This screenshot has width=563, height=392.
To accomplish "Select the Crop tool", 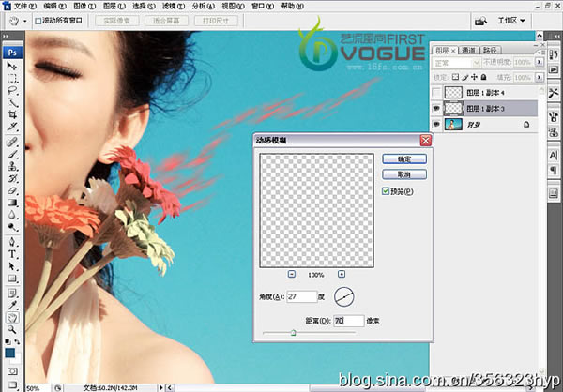I will (x=12, y=114).
